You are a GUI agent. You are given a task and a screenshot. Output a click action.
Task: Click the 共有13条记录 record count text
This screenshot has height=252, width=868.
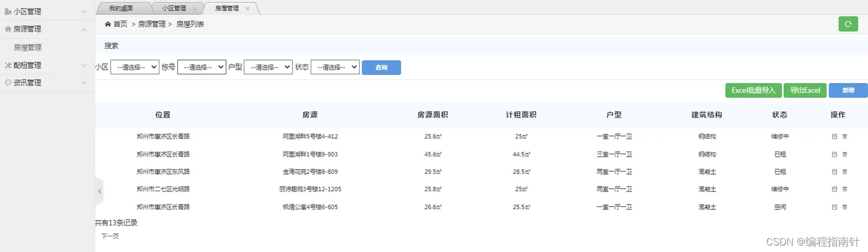pyautogui.click(x=116, y=223)
